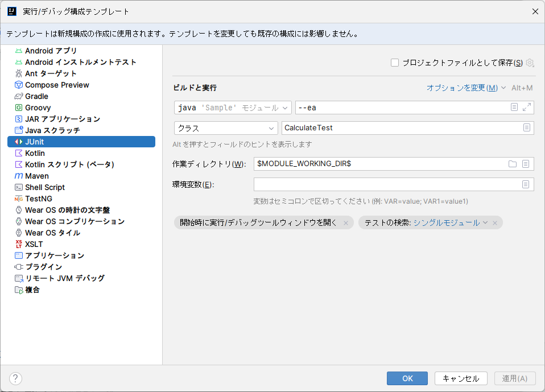Click the キャンセル button
Screen dimensions: 545x392
click(x=461, y=378)
